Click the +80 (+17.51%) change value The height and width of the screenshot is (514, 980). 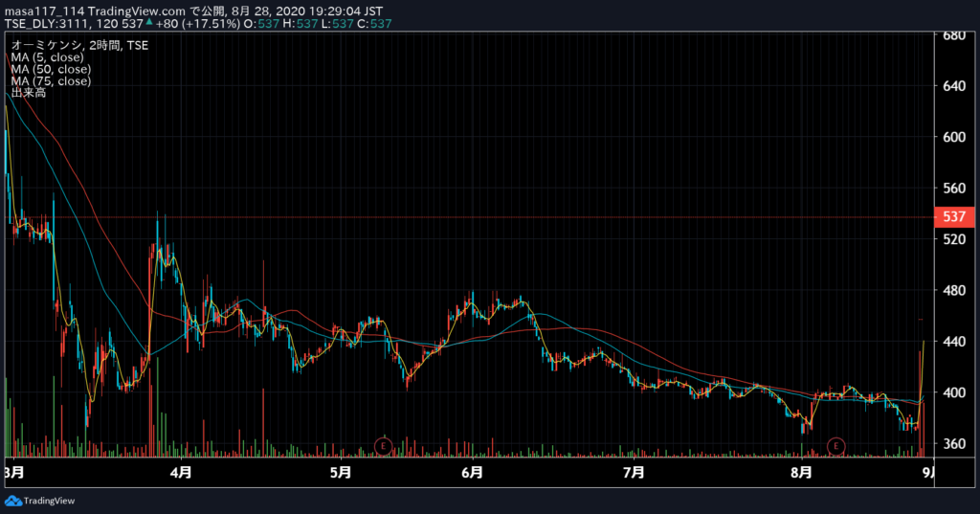pos(197,24)
